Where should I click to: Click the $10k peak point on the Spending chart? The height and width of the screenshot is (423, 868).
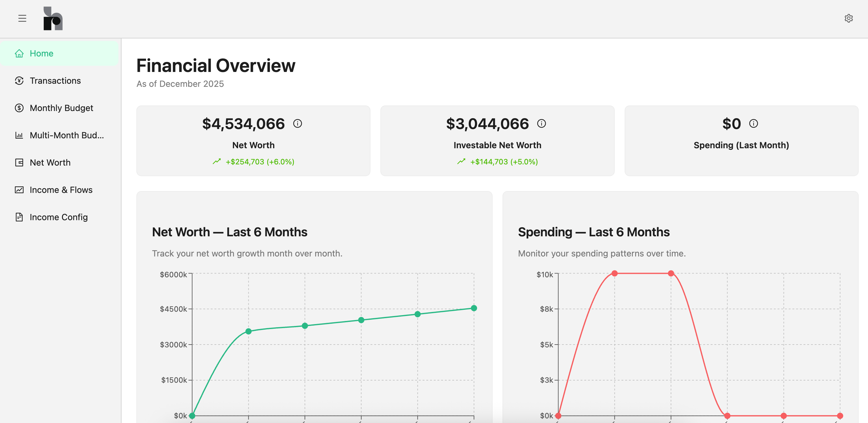615,273
